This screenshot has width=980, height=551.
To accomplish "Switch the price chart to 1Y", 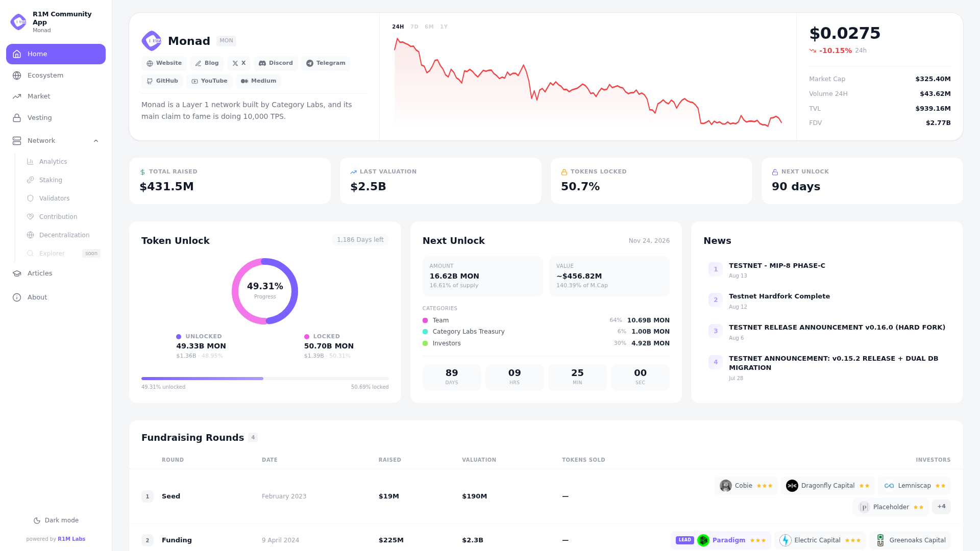I will (x=444, y=27).
